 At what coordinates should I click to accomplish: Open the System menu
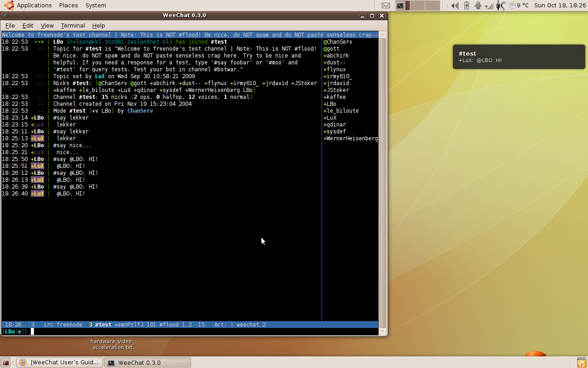click(x=96, y=6)
